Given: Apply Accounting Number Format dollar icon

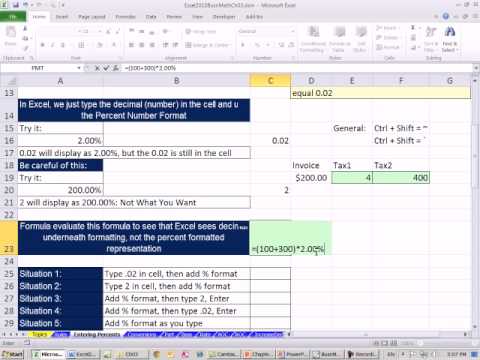Looking at the screenshot, I should coord(243,45).
